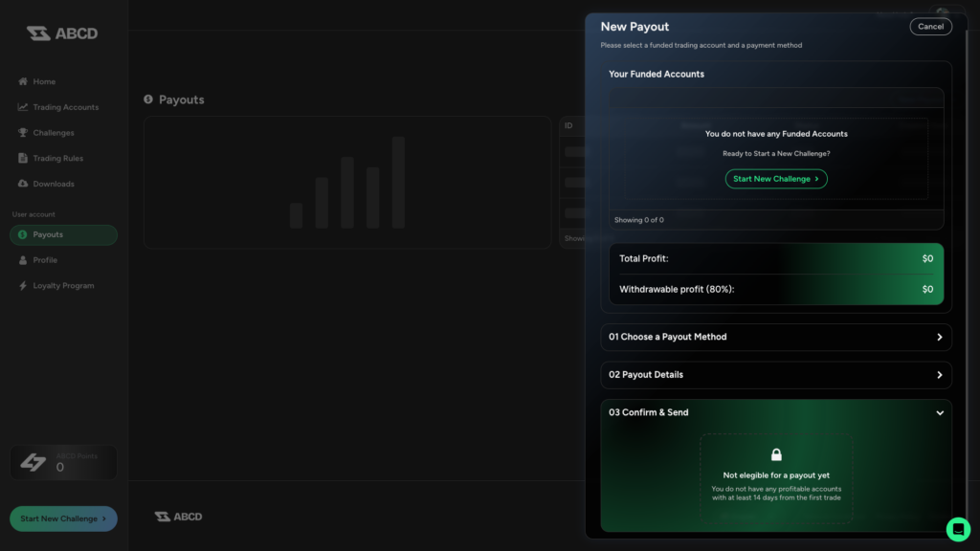The width and height of the screenshot is (980, 551).
Task: Click the Loyalty Program lightning icon
Action: tap(23, 286)
